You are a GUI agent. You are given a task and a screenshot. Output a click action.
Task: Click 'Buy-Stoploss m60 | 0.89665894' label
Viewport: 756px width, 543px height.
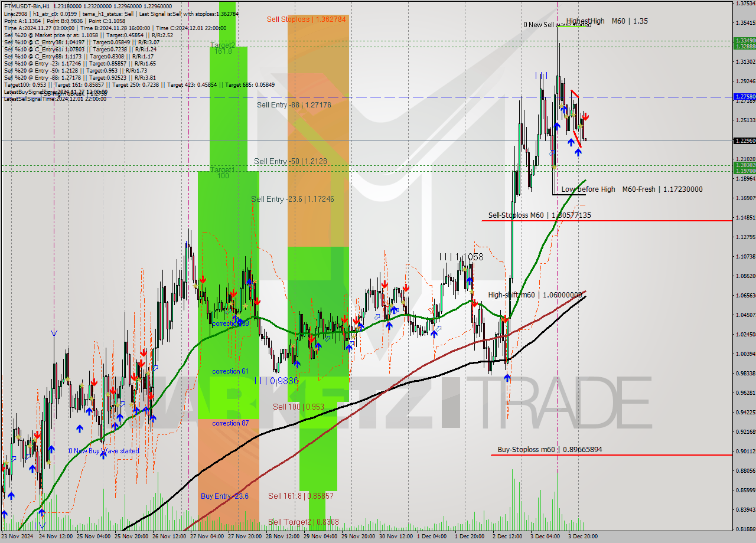[x=550, y=450]
